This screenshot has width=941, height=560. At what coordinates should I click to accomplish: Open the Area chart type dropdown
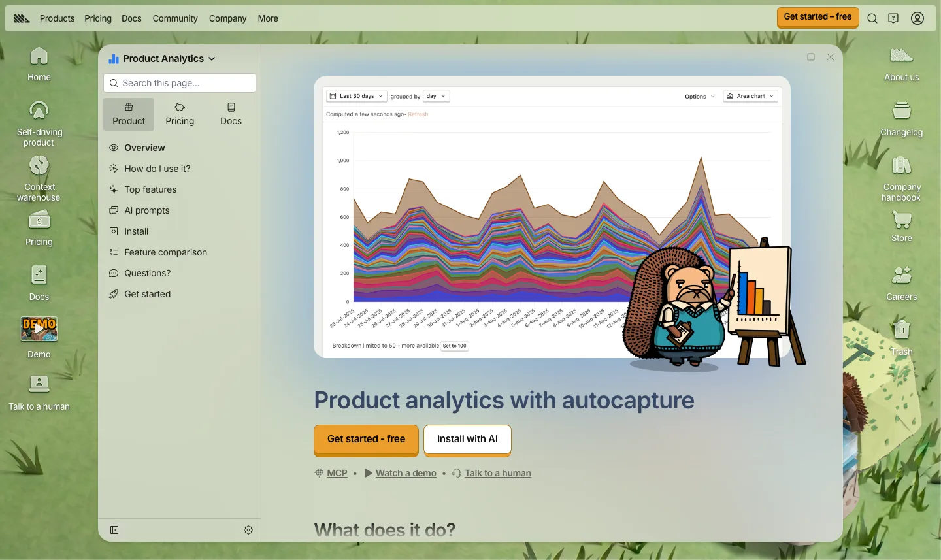pos(750,96)
